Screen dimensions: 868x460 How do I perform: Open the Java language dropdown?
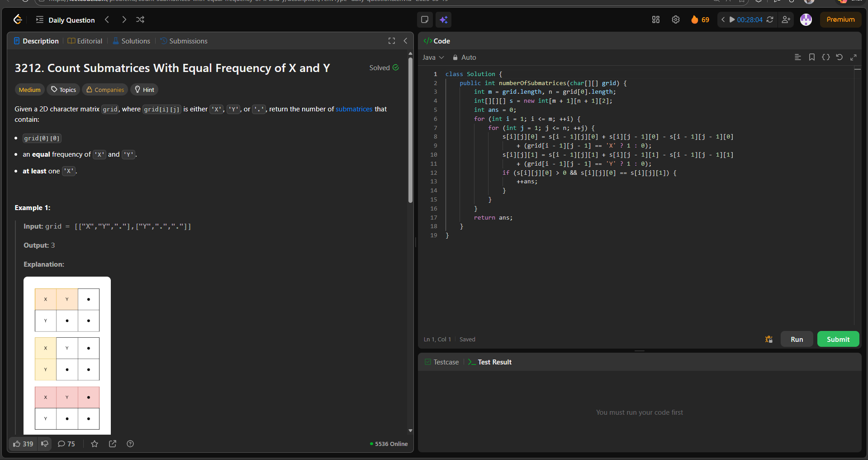[x=433, y=57]
